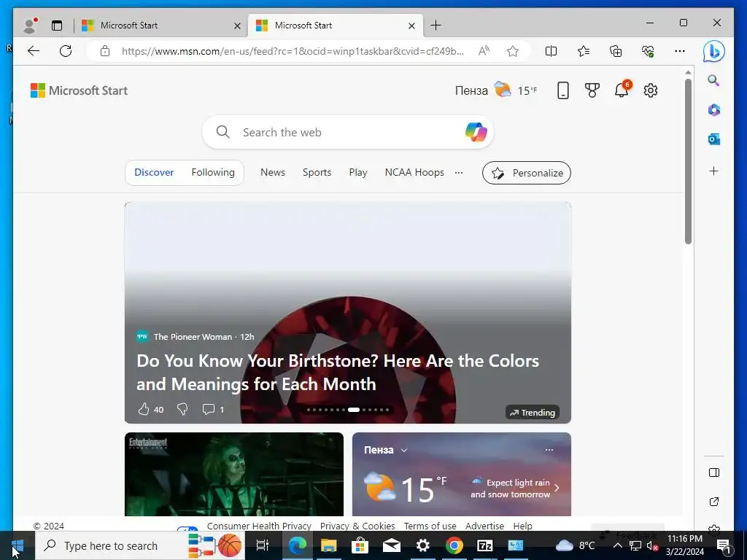Open The Pioneer Woman source link
This screenshot has width=747, height=560.
coord(193,337)
